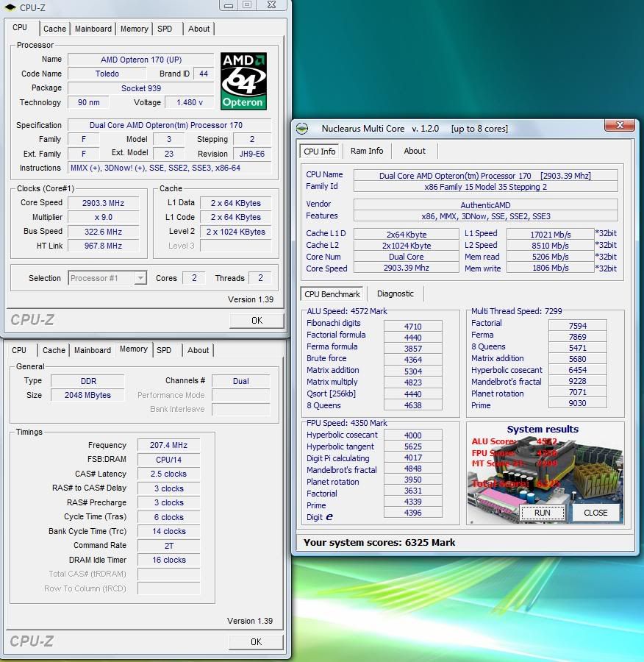Click the Package value Socket 939

click(141, 88)
